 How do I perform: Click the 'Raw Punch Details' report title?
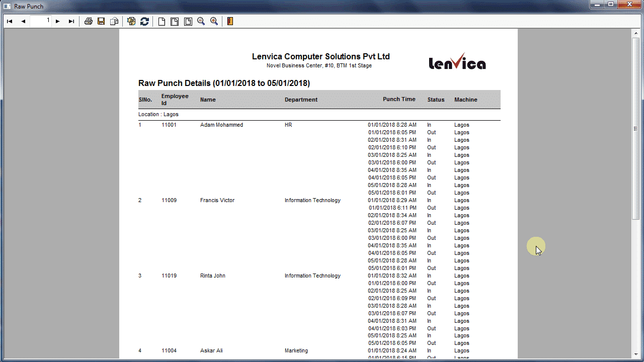coord(224,83)
